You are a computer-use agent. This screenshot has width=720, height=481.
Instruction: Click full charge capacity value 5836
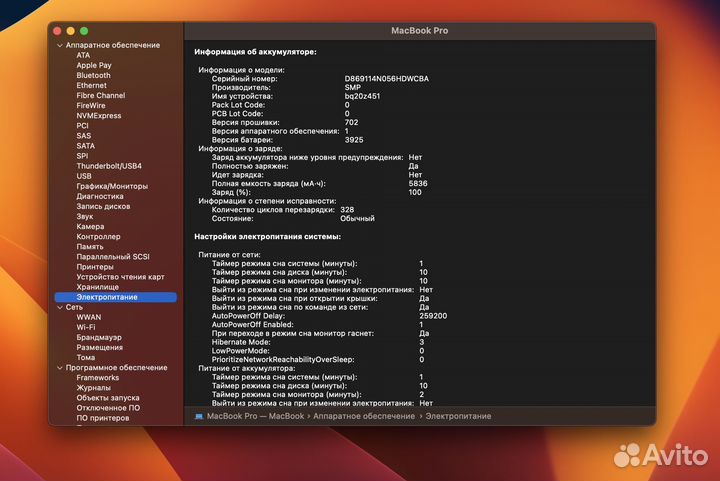click(x=418, y=184)
